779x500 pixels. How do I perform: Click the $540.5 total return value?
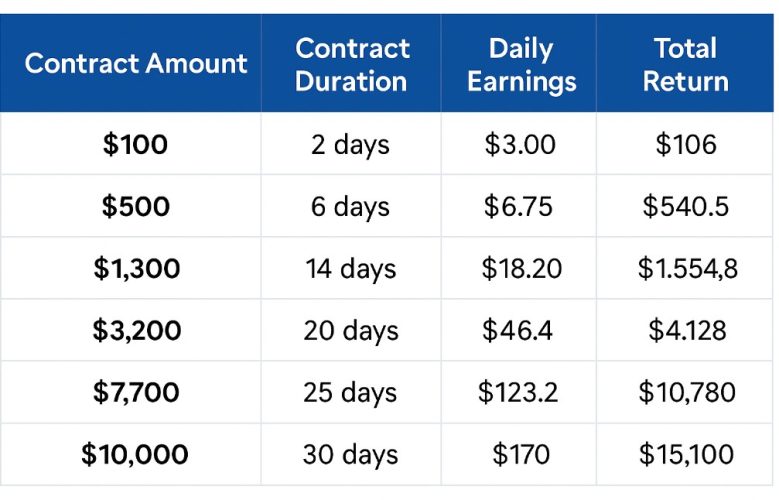pyautogui.click(x=686, y=207)
